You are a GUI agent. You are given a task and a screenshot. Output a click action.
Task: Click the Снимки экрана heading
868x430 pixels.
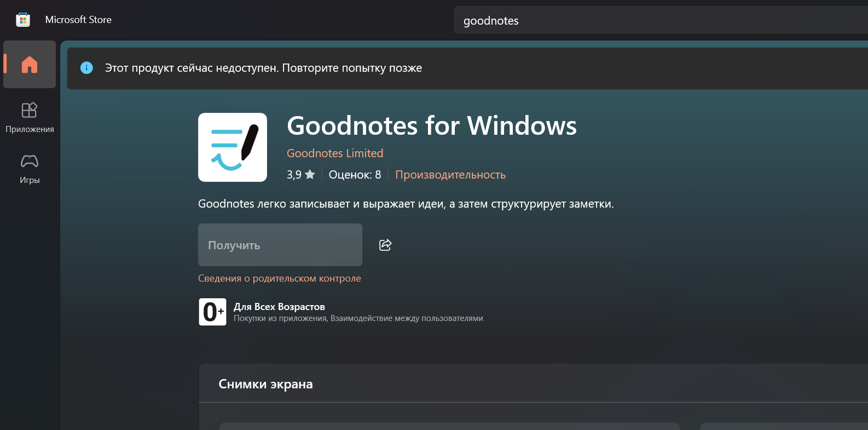coord(265,384)
